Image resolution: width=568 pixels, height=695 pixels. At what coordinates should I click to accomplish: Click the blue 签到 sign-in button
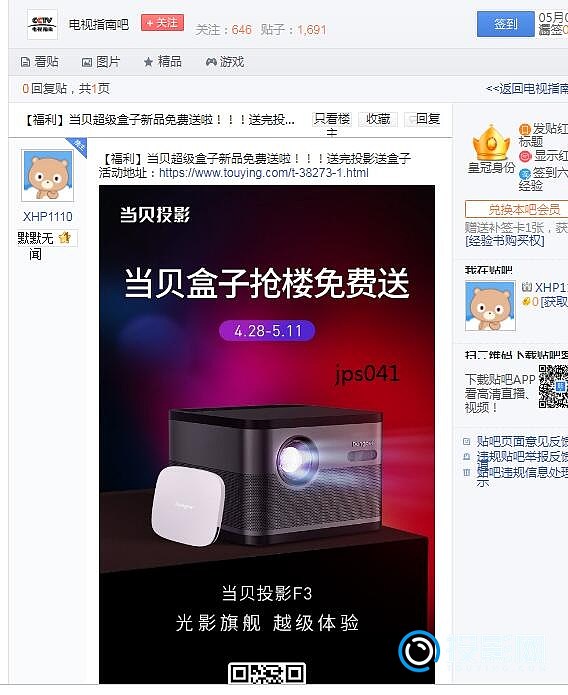505,24
